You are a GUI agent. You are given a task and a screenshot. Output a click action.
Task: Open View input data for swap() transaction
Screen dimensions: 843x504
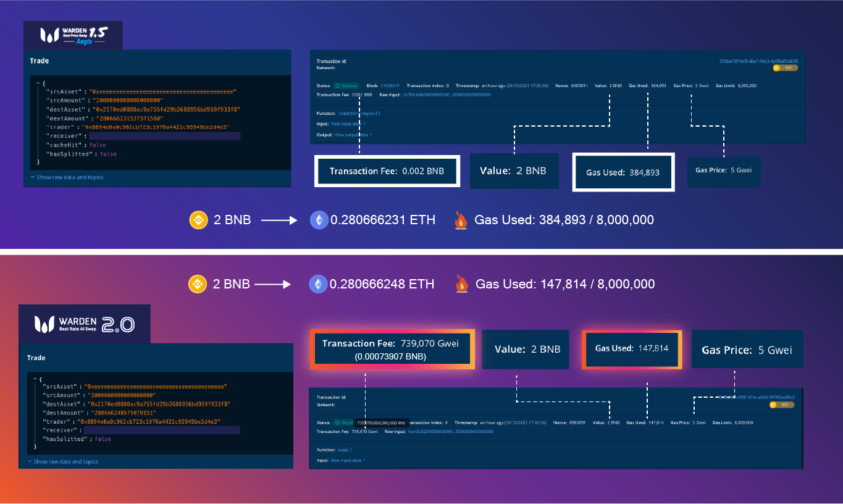tap(348, 460)
